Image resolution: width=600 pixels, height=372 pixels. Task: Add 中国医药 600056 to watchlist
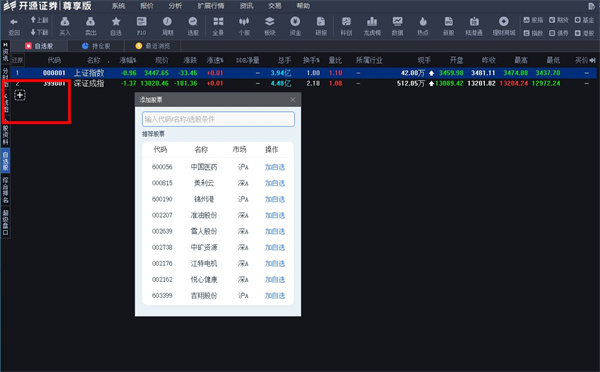(x=275, y=167)
